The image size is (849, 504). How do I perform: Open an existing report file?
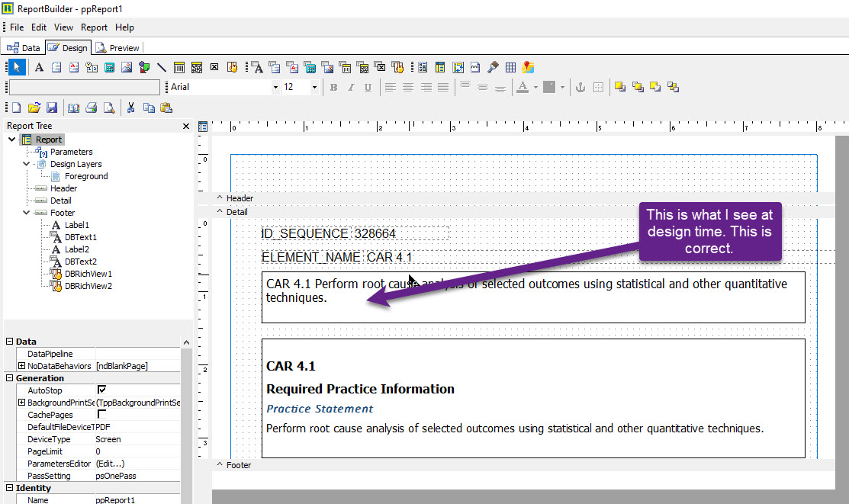click(x=34, y=108)
